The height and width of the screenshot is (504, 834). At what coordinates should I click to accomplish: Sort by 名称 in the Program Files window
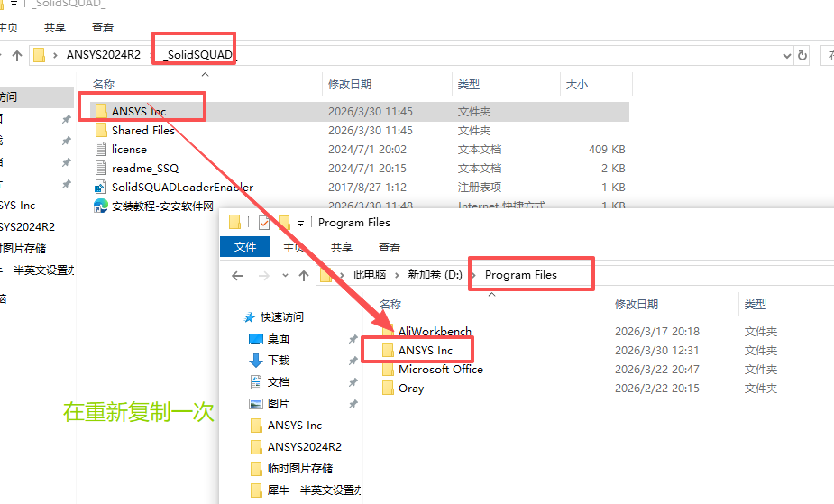390,304
